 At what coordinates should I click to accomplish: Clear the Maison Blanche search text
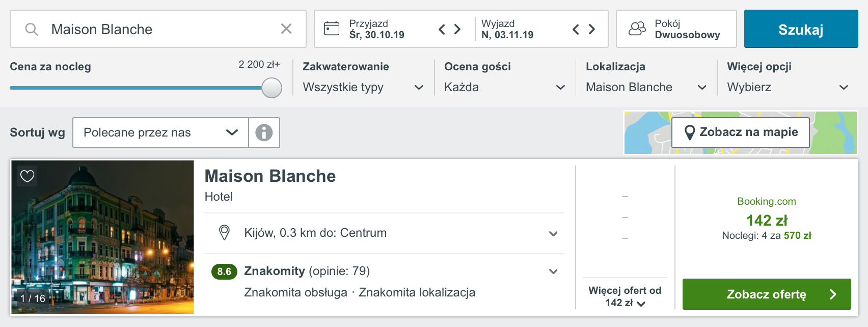pyautogui.click(x=286, y=29)
